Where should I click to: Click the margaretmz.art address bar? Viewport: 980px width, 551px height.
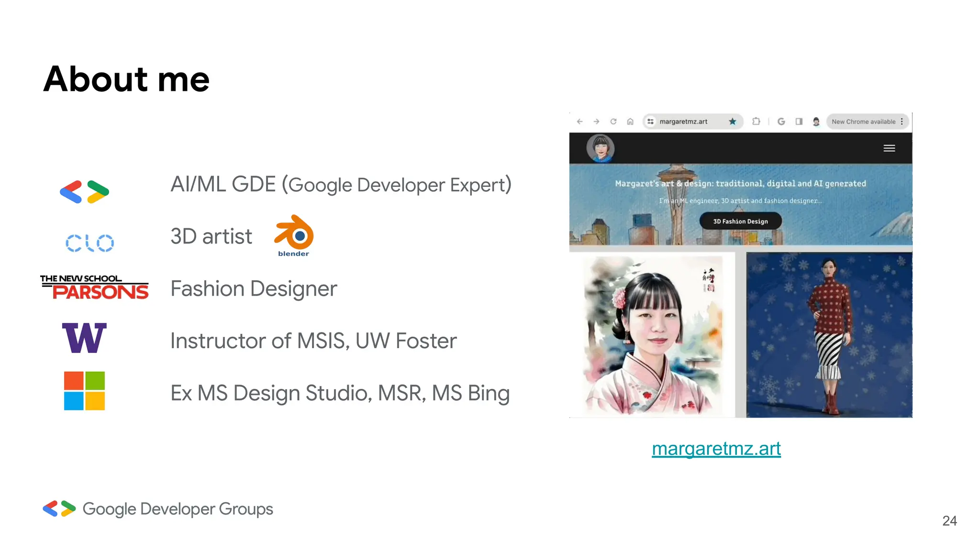(x=693, y=121)
